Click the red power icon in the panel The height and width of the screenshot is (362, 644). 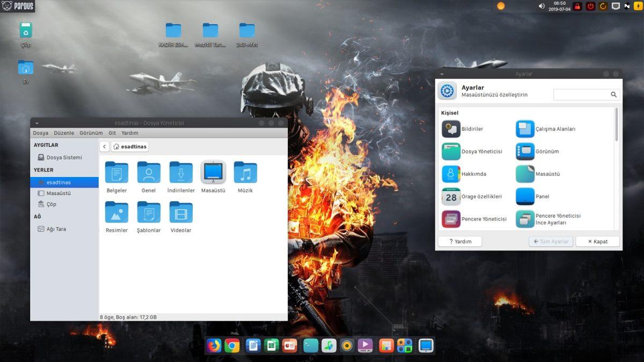point(590,6)
